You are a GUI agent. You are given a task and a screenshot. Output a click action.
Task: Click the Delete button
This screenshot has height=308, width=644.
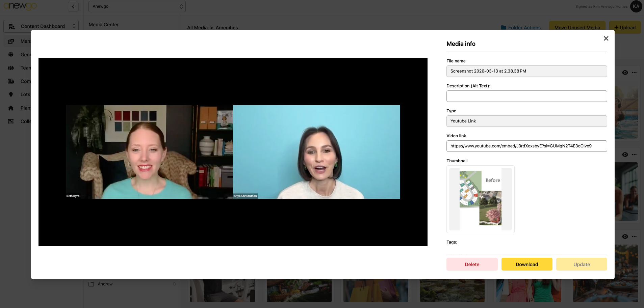(x=472, y=264)
